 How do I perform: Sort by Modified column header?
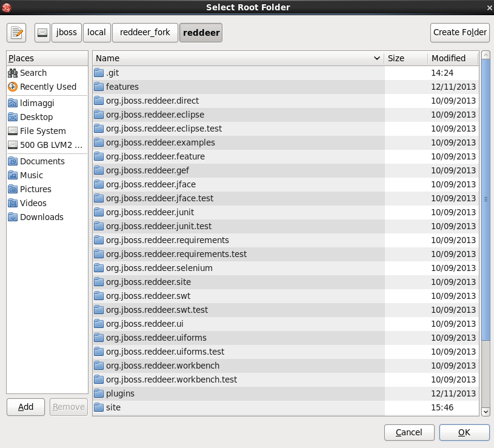click(x=453, y=58)
